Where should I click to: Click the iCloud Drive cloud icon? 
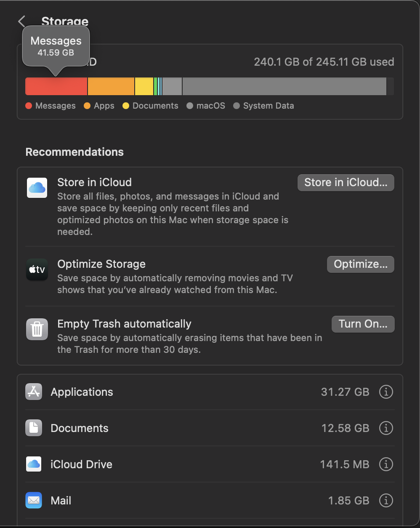pyautogui.click(x=34, y=464)
